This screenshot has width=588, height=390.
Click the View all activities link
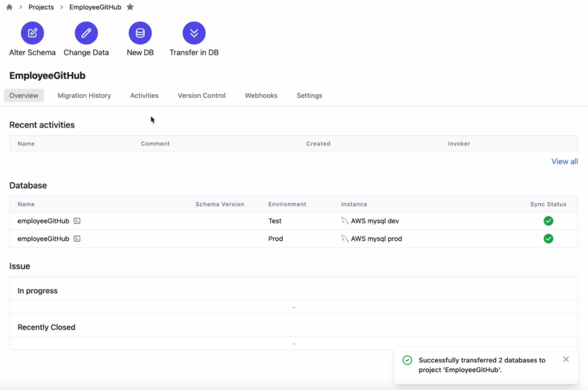564,162
